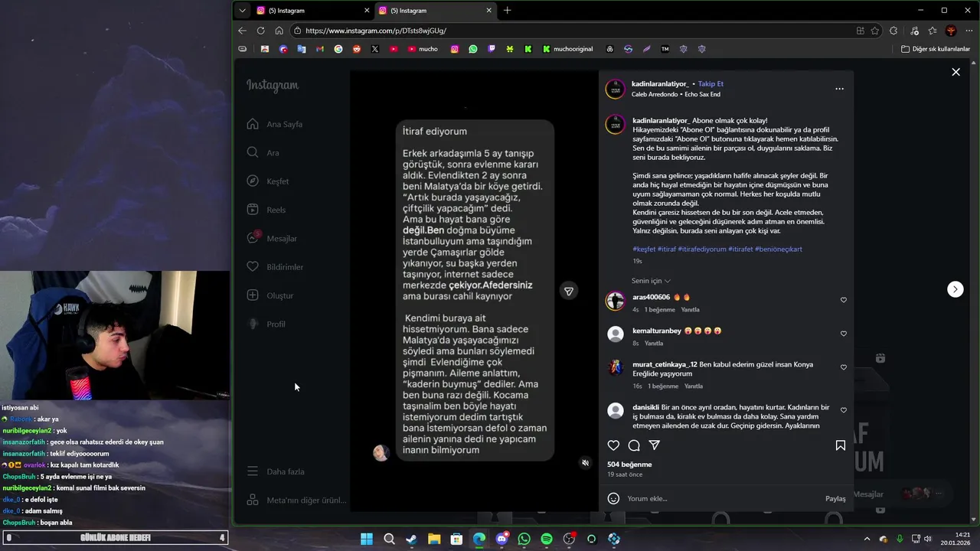Close the post overlay with X
The image size is (980, 551).
click(x=955, y=72)
